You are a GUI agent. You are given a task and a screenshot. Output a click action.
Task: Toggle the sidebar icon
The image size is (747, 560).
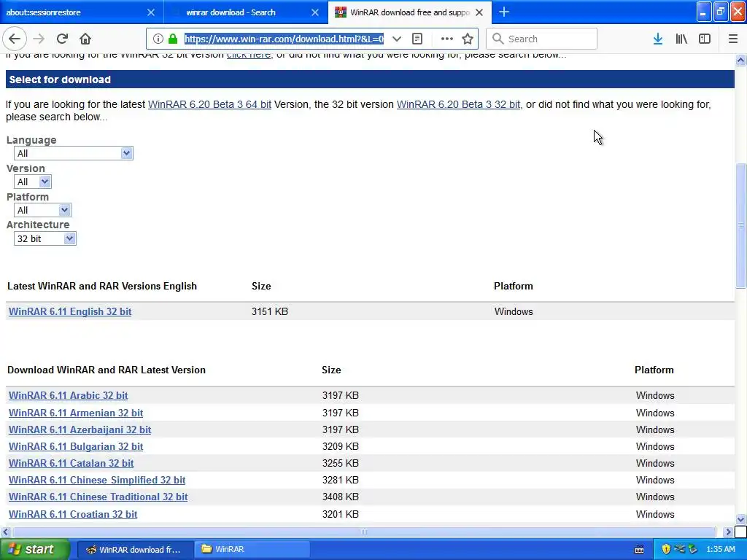[704, 39]
